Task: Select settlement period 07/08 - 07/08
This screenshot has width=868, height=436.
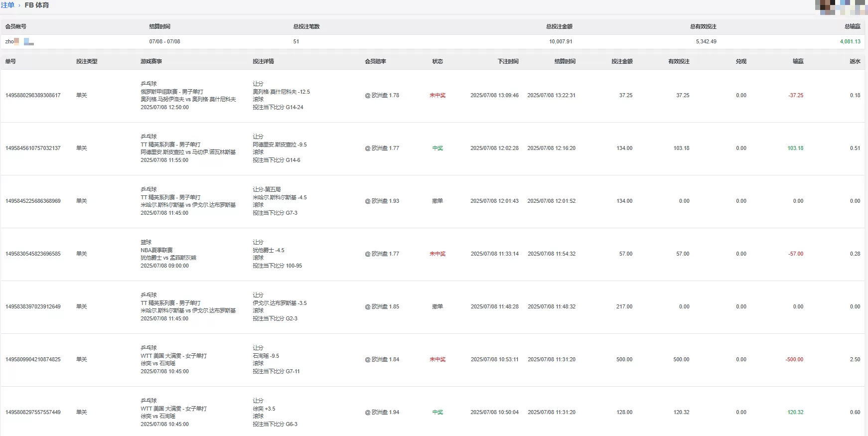Action: tap(164, 41)
